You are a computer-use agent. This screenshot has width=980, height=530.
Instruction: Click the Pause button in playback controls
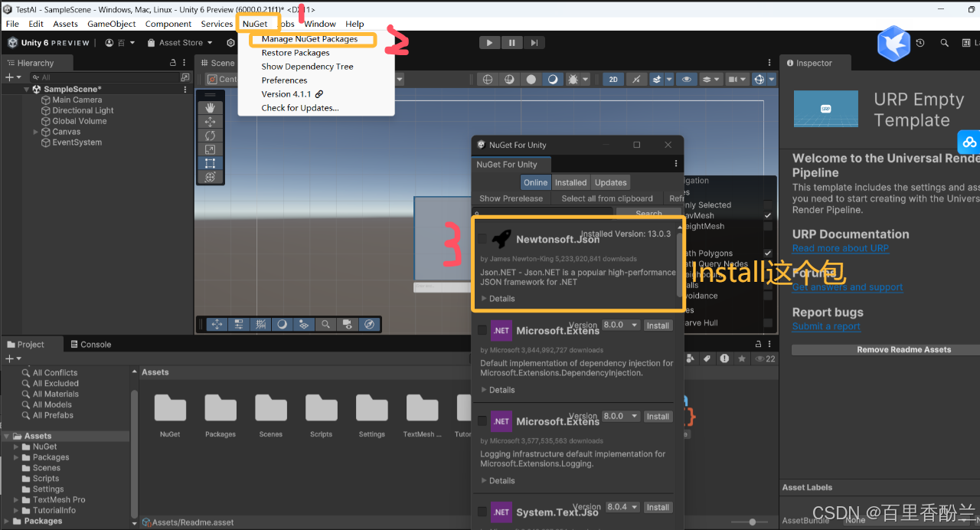tap(511, 43)
